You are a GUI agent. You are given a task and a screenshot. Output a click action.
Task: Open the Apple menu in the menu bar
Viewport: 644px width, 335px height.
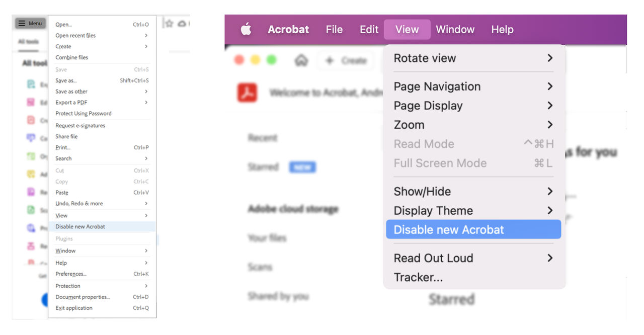click(246, 29)
